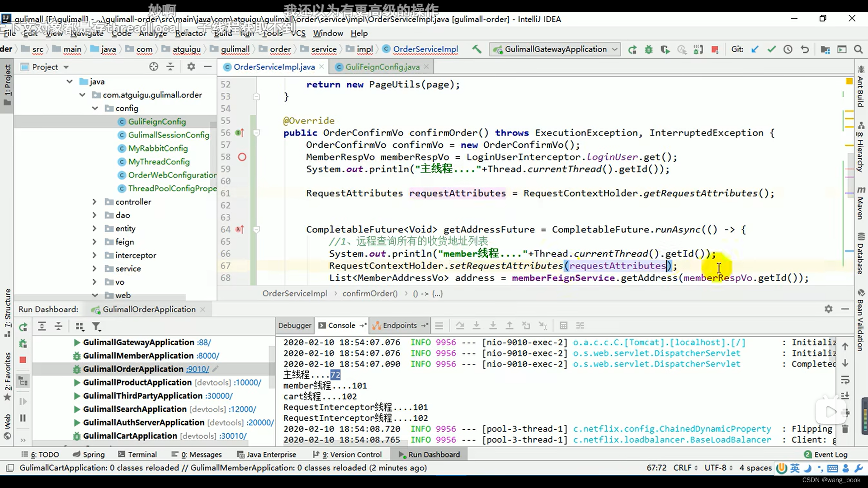Rerun in the Run Dashboard toolbar
The height and width of the screenshot is (488, 868).
pyautogui.click(x=23, y=327)
